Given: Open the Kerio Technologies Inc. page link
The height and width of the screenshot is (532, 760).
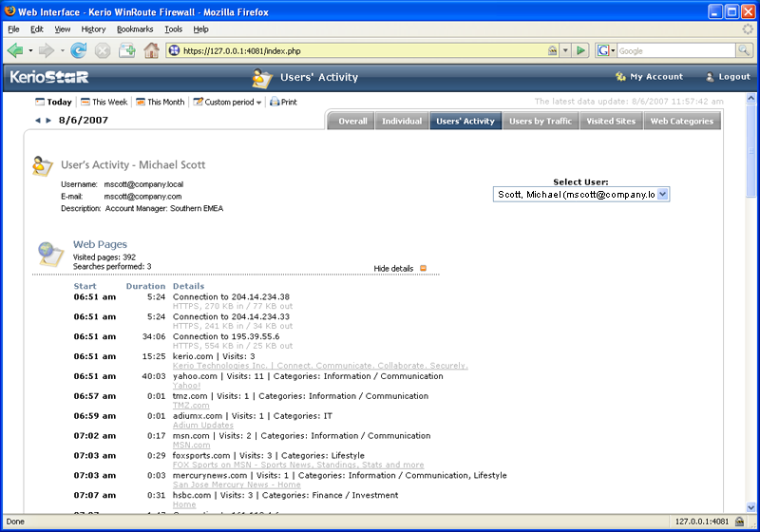Looking at the screenshot, I should coord(320,366).
